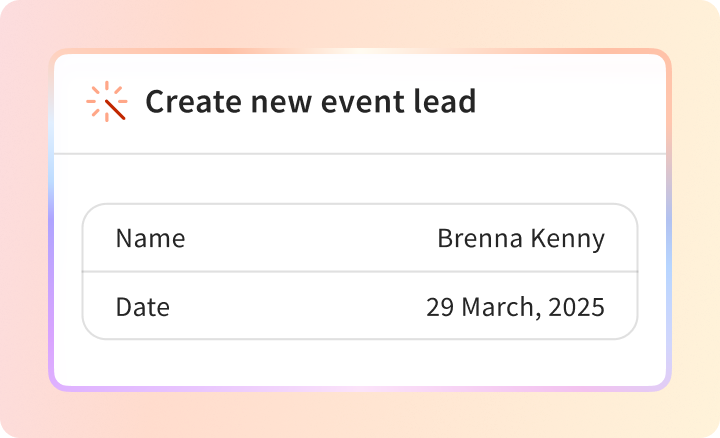Click the surname 'Kenny' in the Name row
720x438 pixels.
pos(568,239)
